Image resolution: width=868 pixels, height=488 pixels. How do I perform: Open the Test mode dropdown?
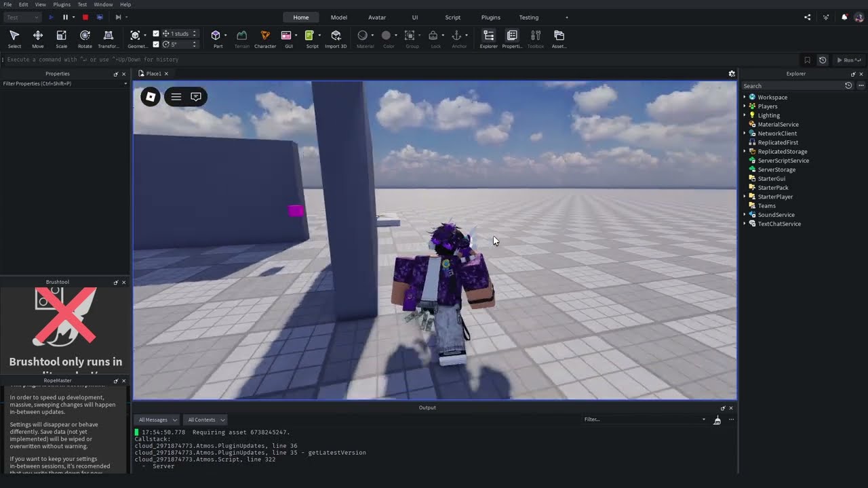[22, 17]
